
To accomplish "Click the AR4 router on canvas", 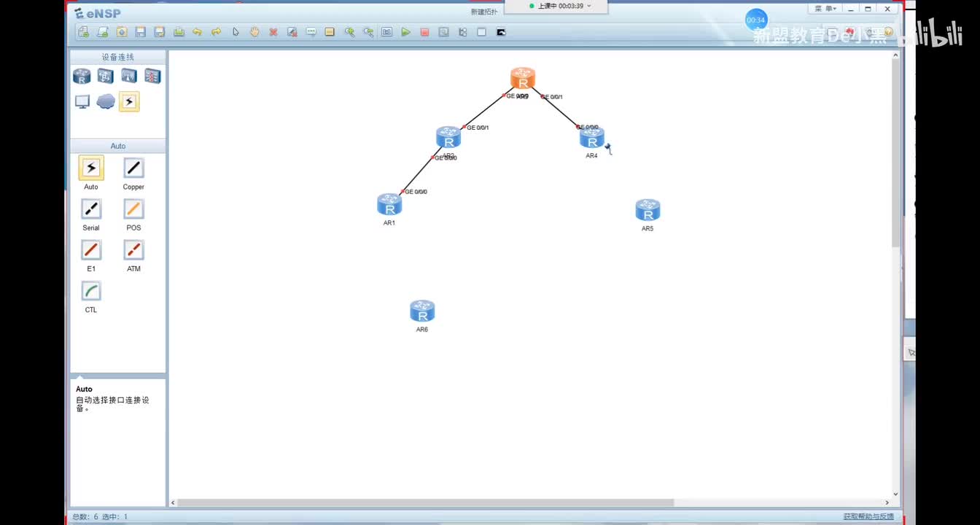I will coord(592,137).
